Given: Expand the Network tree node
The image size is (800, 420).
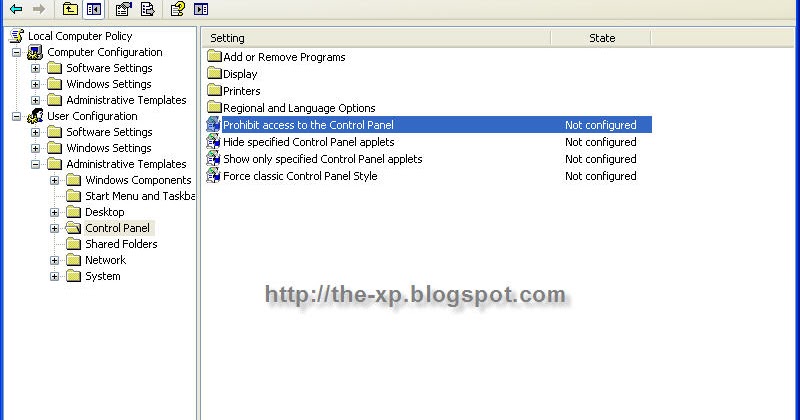Looking at the screenshot, I should [x=55, y=260].
